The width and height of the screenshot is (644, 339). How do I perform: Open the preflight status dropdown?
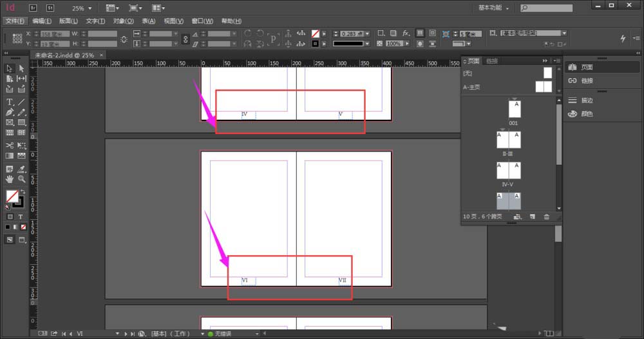pos(257,334)
